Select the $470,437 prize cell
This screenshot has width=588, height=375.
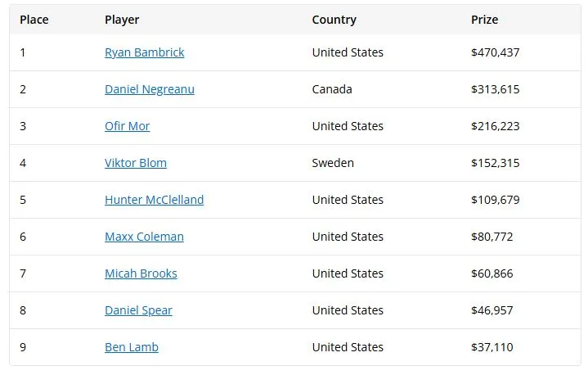[496, 52]
